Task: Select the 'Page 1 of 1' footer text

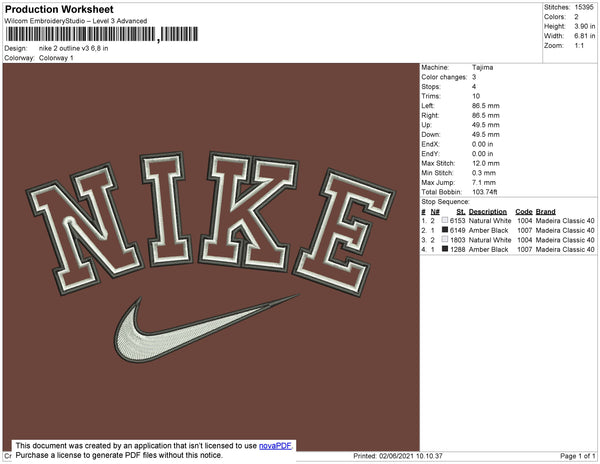Action: coord(578,456)
